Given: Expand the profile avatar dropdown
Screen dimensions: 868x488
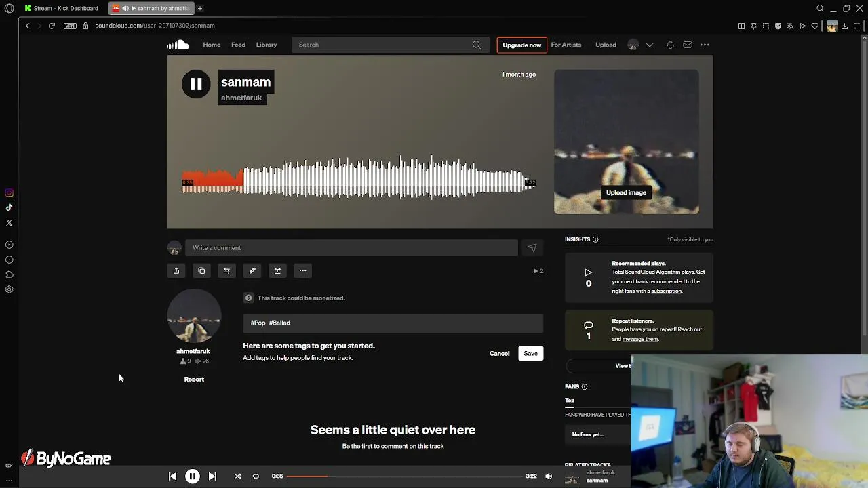Looking at the screenshot, I should [649, 45].
